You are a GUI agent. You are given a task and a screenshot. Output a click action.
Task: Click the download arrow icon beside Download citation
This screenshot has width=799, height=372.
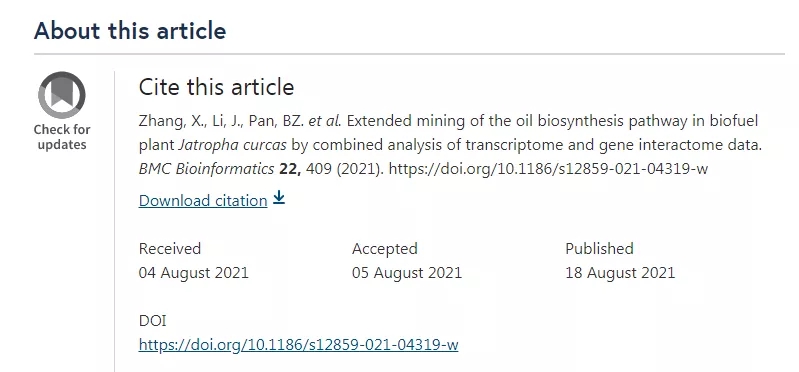[x=278, y=198]
